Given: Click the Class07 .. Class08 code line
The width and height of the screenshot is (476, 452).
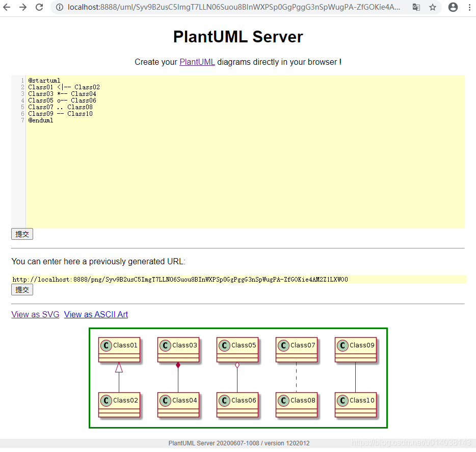Looking at the screenshot, I should (61, 107).
